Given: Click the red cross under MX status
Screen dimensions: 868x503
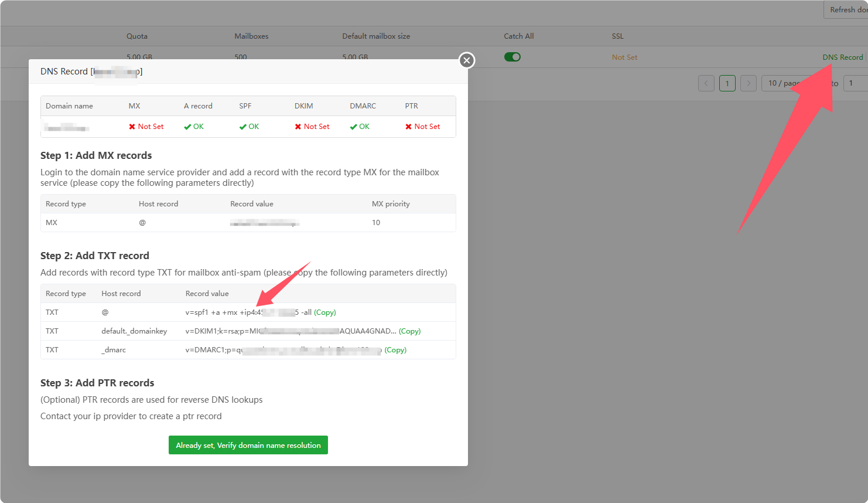Looking at the screenshot, I should pos(132,127).
